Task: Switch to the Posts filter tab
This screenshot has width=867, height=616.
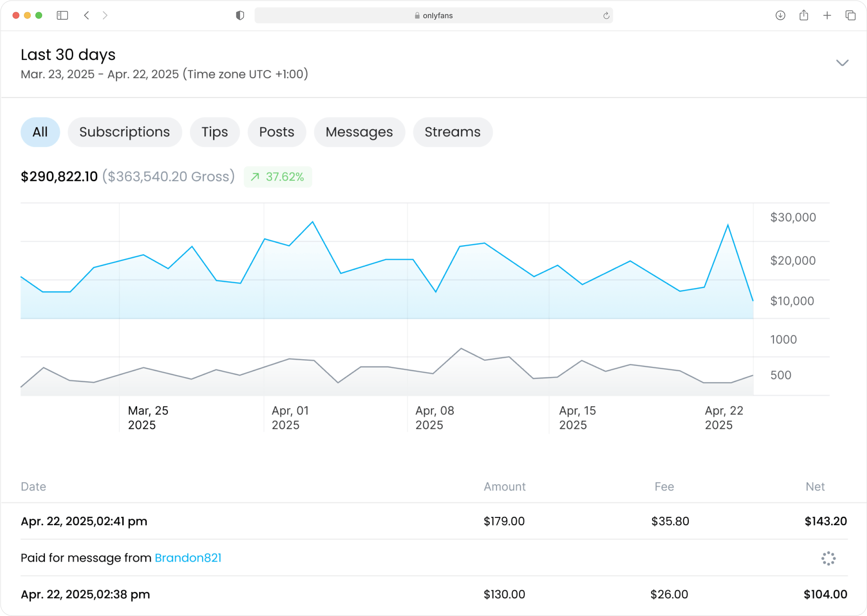Action: [x=277, y=132]
